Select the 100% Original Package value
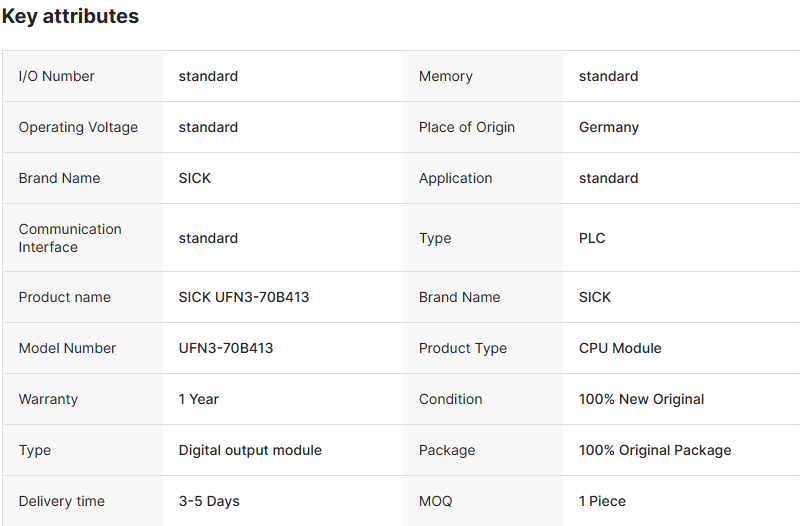 (655, 450)
